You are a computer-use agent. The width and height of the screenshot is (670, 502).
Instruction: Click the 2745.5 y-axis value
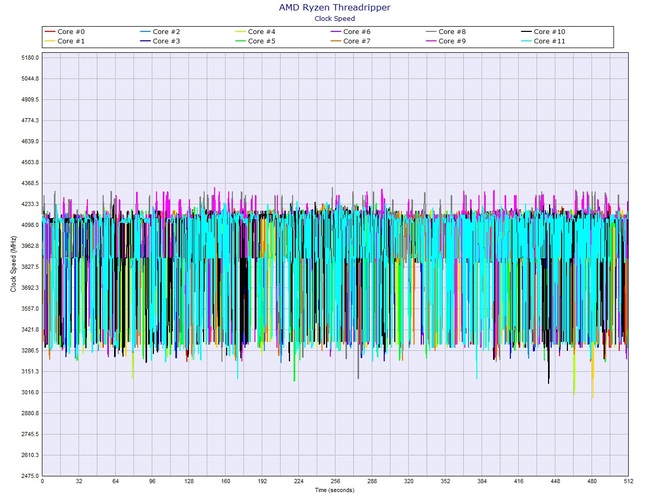pyautogui.click(x=30, y=434)
